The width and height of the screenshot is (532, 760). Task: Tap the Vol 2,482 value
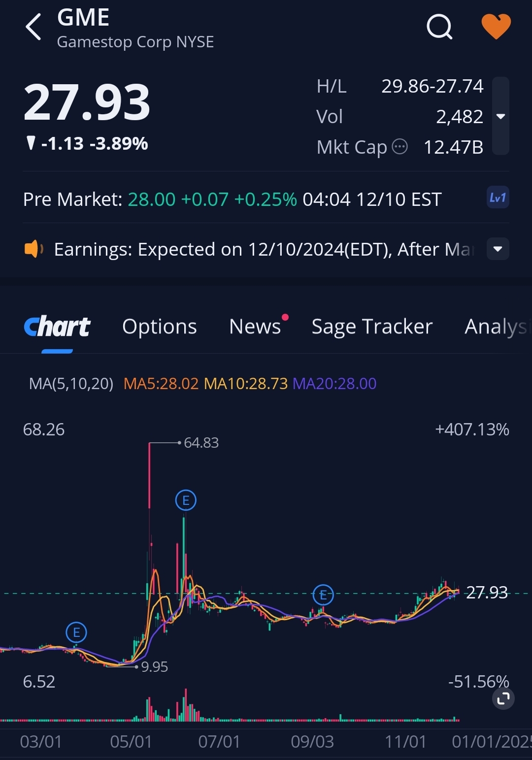click(x=460, y=117)
